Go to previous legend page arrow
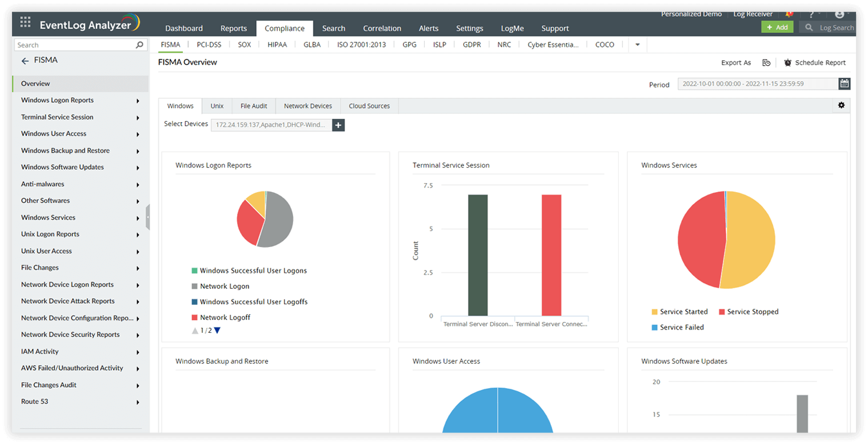The width and height of the screenshot is (868, 445). click(x=195, y=330)
